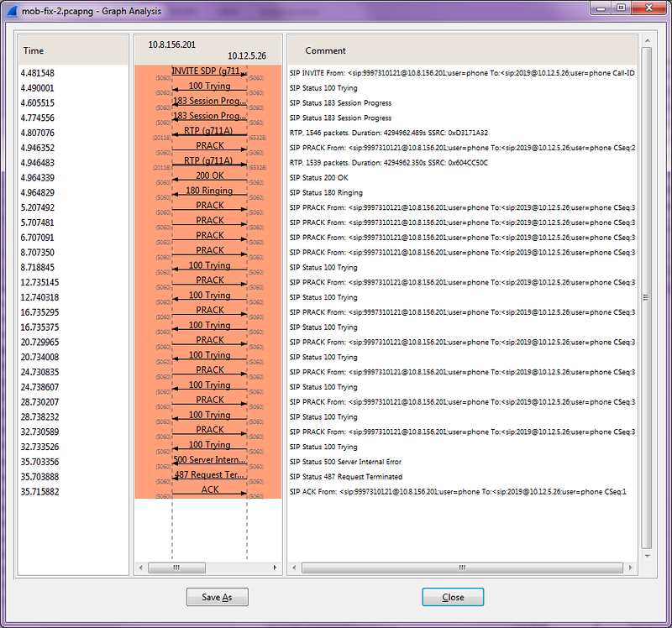
Task: Select the 500 Server Internal Error message
Action: click(x=208, y=461)
